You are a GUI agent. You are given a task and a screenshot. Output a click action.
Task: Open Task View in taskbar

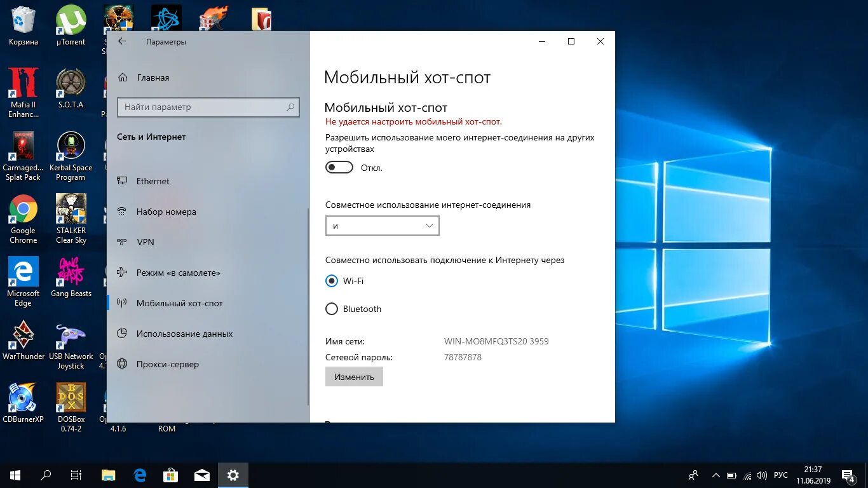point(76,475)
